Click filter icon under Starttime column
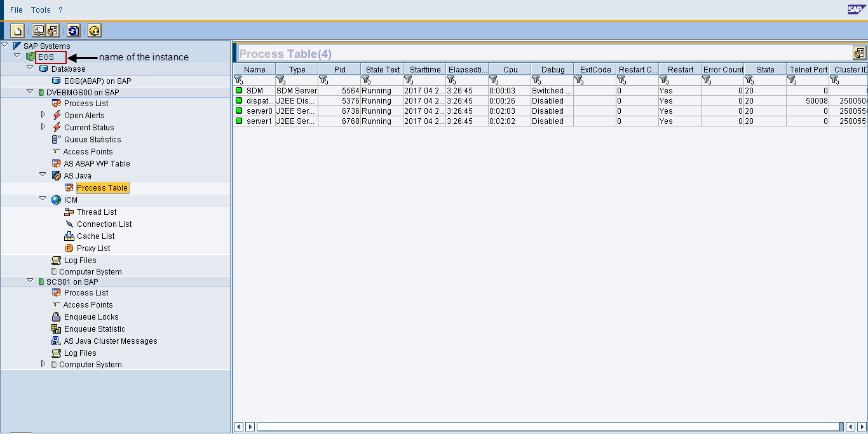Viewport: 868px width, 434px height. [409, 80]
